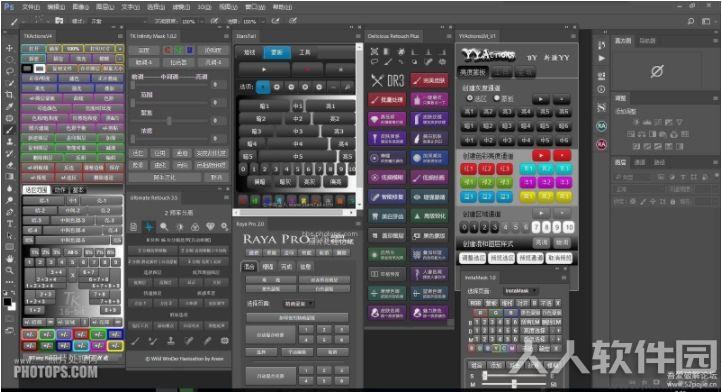Select the Brush tool in the toolbox
The width and height of the screenshot is (722, 392).
point(9,130)
